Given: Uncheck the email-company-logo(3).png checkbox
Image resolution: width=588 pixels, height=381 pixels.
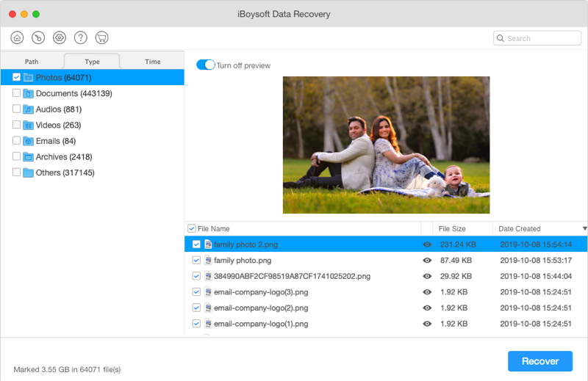Looking at the screenshot, I should (196, 291).
